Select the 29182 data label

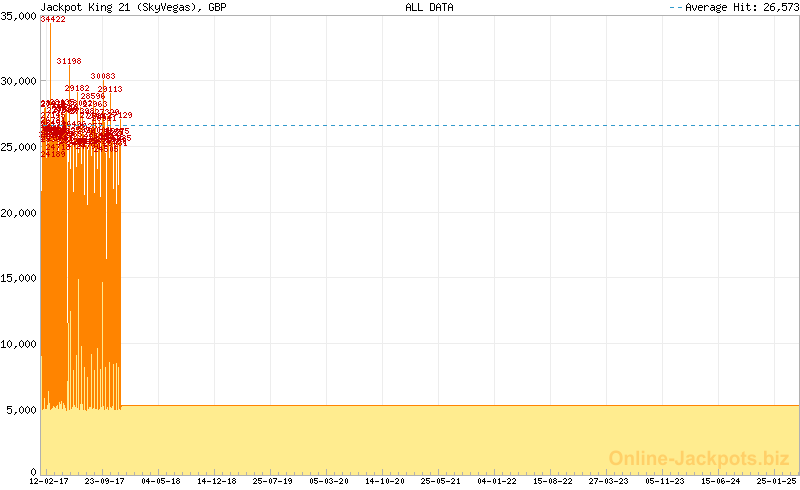tap(77, 89)
